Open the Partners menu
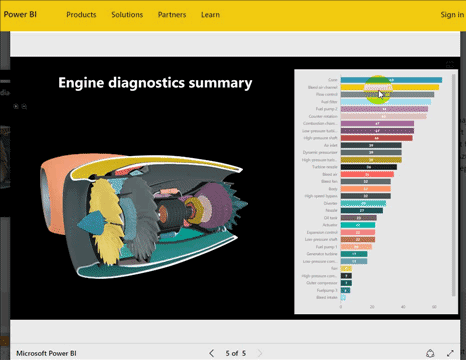This screenshot has height=360, width=466. (x=172, y=15)
